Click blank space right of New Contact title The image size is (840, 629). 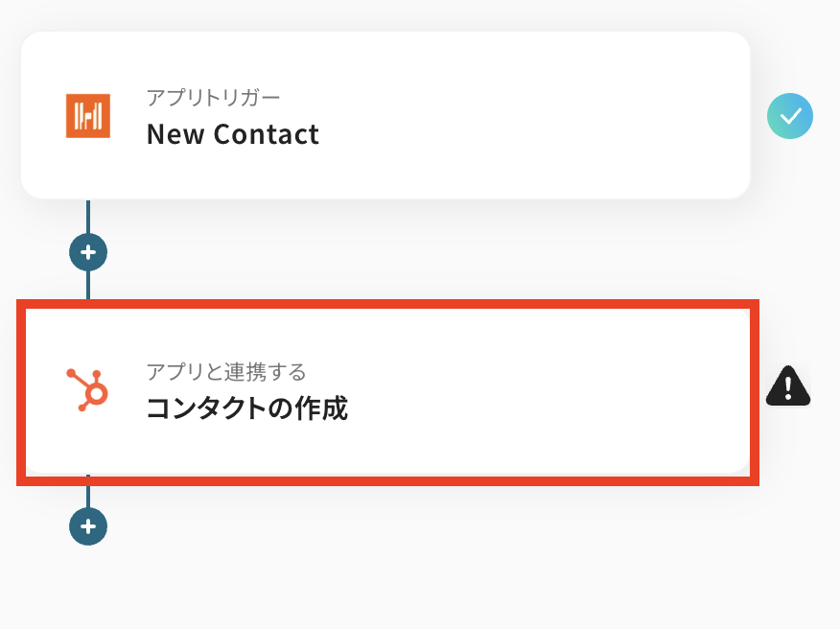pos(527,134)
